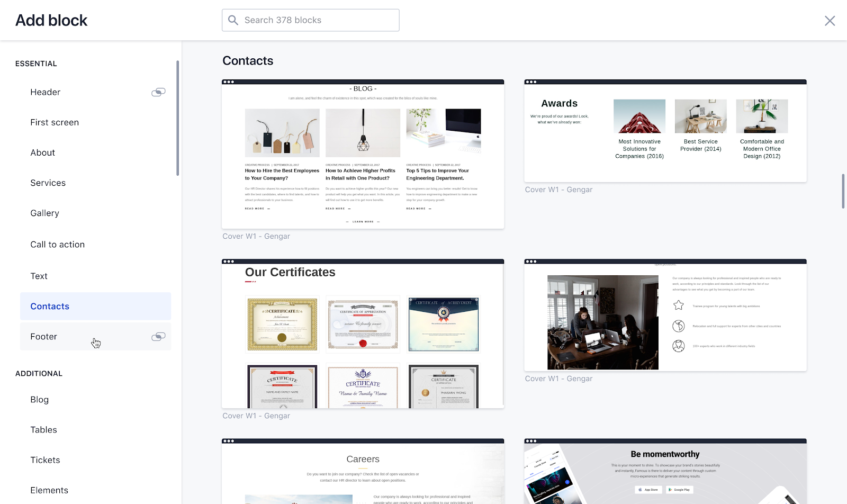Screen dimensions: 847x504
Task: Click the ESSENTIAL section label
Action: point(36,64)
